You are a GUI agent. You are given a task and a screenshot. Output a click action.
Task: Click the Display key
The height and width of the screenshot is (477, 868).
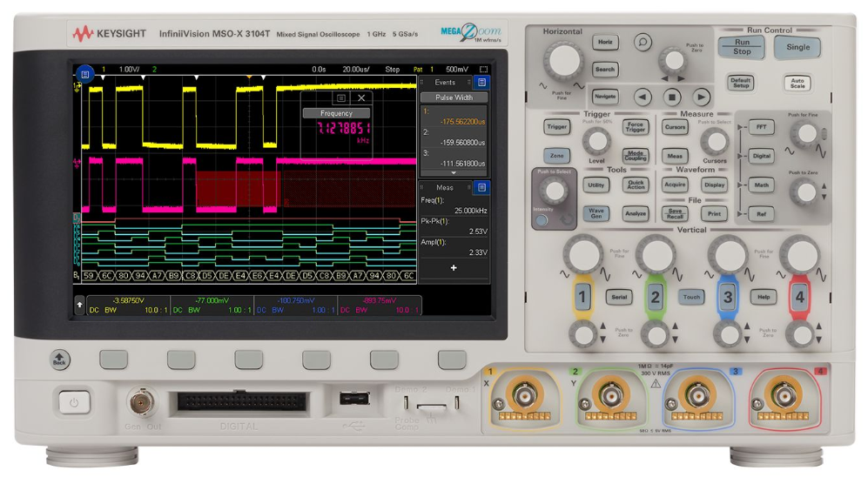(714, 185)
